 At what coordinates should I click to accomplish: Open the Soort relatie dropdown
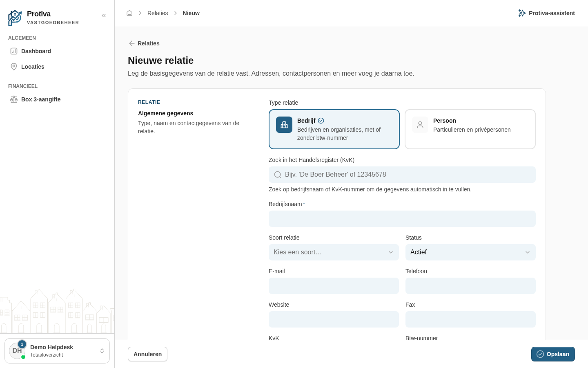[x=334, y=252]
